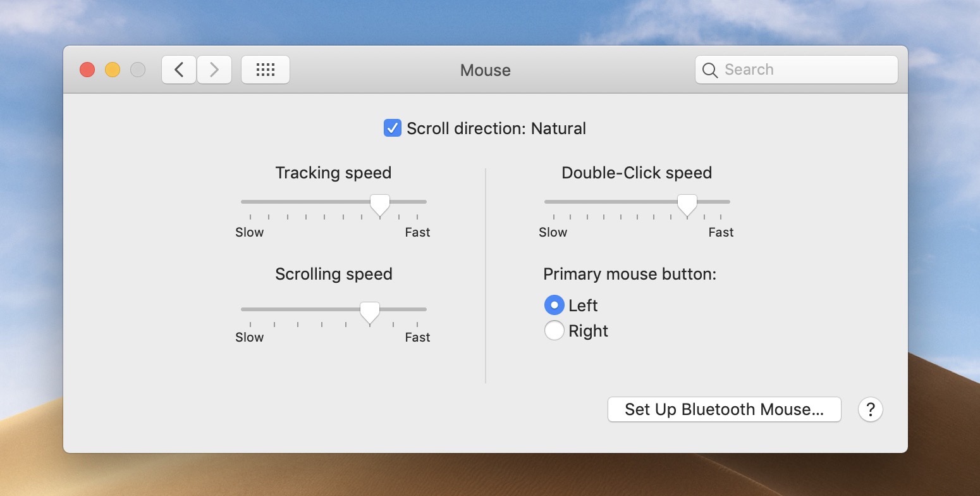Select Right as primary mouse button
The height and width of the screenshot is (496, 980).
[x=554, y=331]
